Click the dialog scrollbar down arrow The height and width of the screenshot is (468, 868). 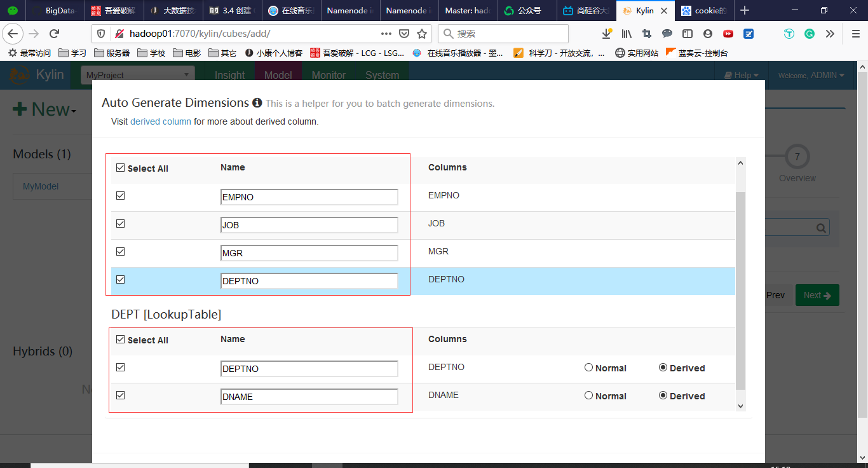pyautogui.click(x=740, y=406)
